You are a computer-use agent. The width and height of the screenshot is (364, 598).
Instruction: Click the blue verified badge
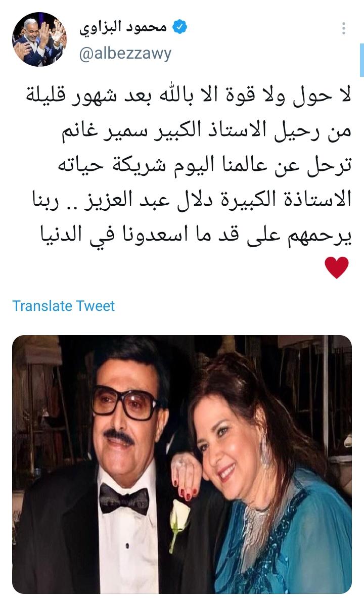tap(179, 27)
